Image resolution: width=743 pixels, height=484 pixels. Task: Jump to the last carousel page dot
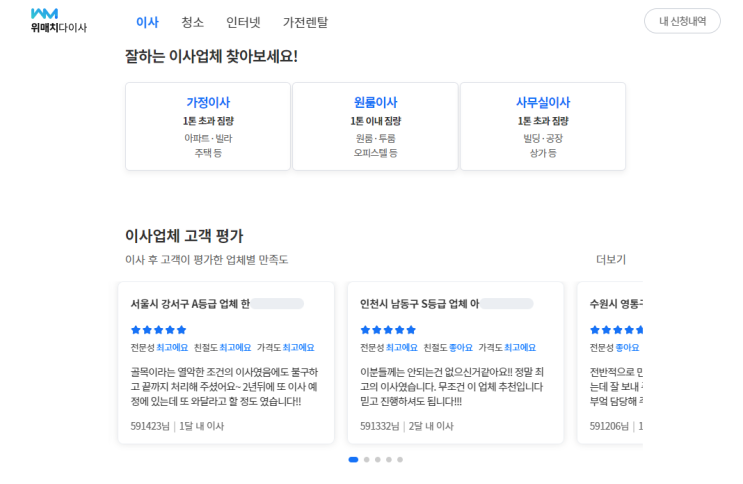[x=400, y=460]
